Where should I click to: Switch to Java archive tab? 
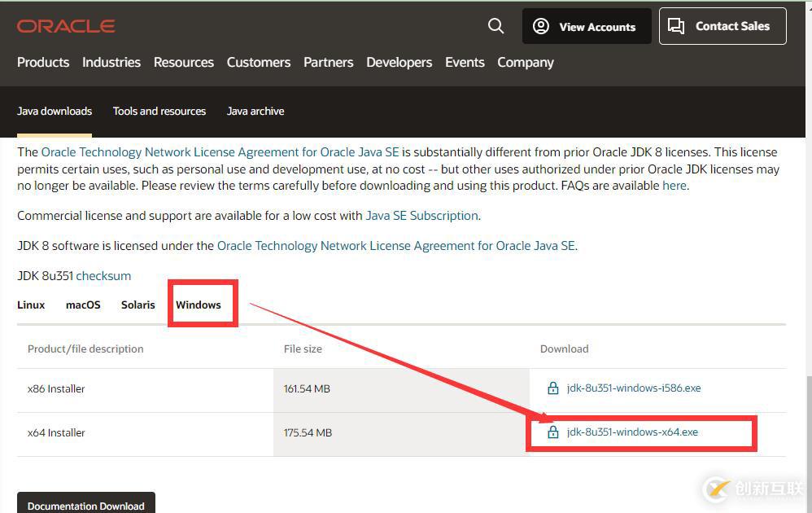coord(255,111)
